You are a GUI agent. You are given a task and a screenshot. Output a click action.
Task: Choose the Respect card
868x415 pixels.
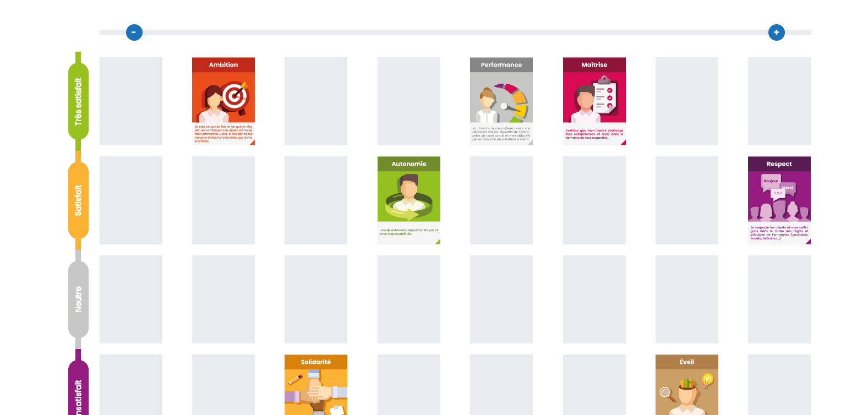(x=779, y=200)
